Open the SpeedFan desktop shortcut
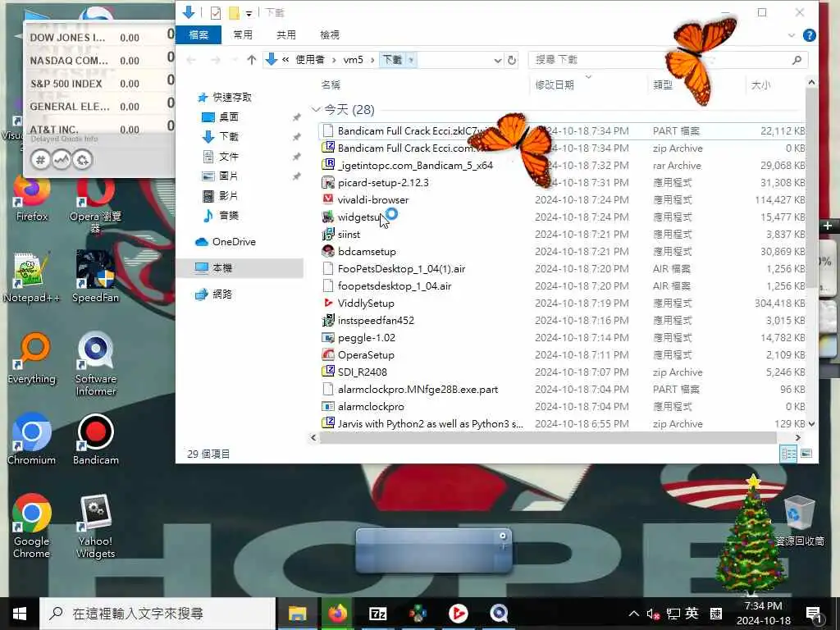Image resolution: width=840 pixels, height=630 pixels. point(95,277)
